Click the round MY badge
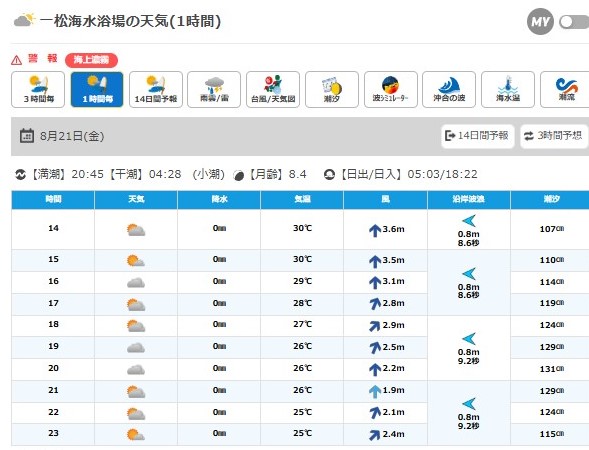Viewport: 589px width, 450px height. pyautogui.click(x=540, y=22)
